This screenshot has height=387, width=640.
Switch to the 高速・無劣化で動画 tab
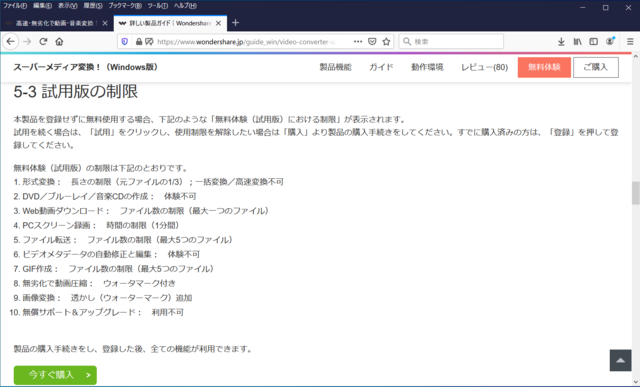click(56, 23)
